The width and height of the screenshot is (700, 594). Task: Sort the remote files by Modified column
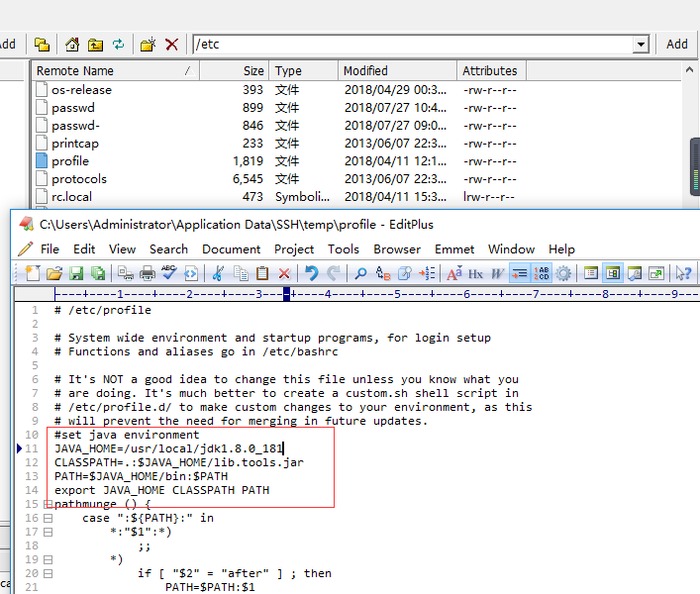397,71
